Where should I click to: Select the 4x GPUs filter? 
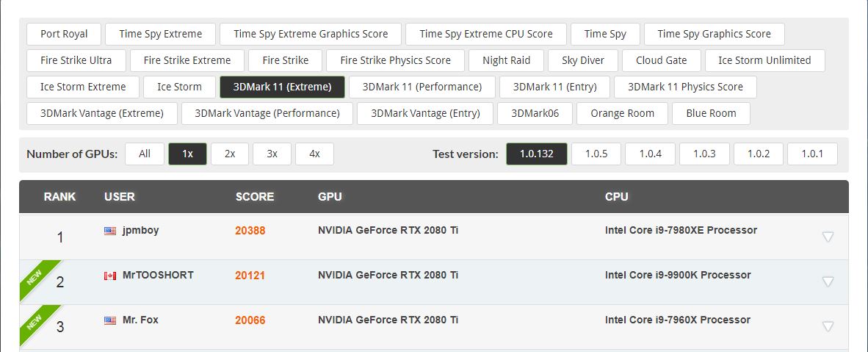pyautogui.click(x=314, y=154)
